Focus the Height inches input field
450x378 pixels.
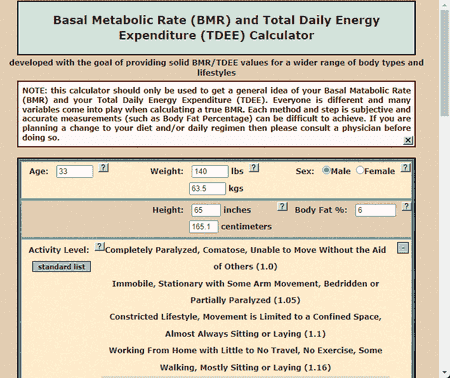click(x=206, y=210)
